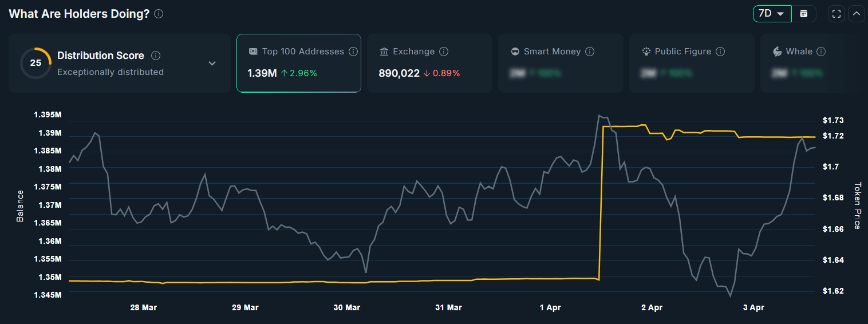Expand the Distribution Score chevron
This screenshot has width=868, height=324.
[x=212, y=63]
